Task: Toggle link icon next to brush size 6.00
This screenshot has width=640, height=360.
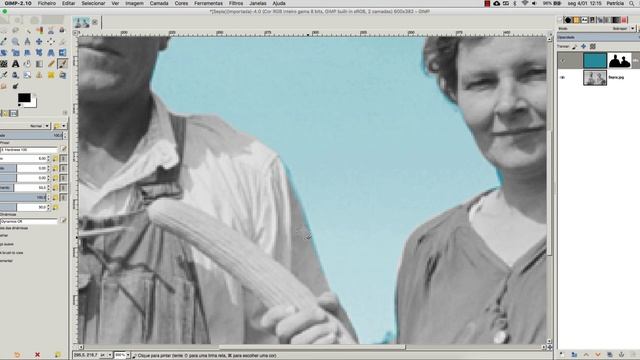Action: (63, 158)
